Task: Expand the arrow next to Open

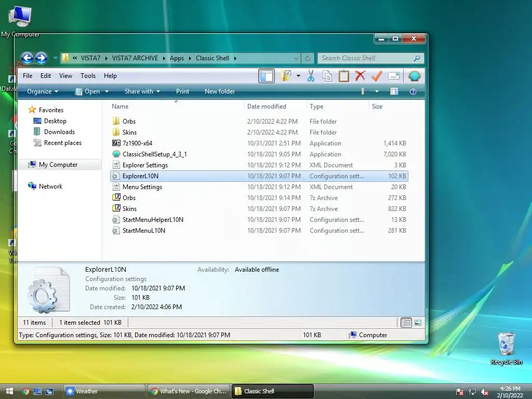Action: 107,91
